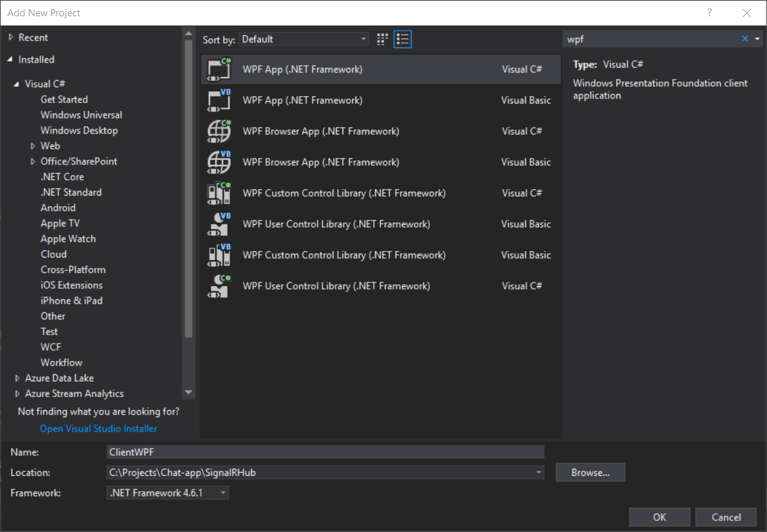
Task: Expand the Office/SharePoint tree node
Action: [x=33, y=162]
